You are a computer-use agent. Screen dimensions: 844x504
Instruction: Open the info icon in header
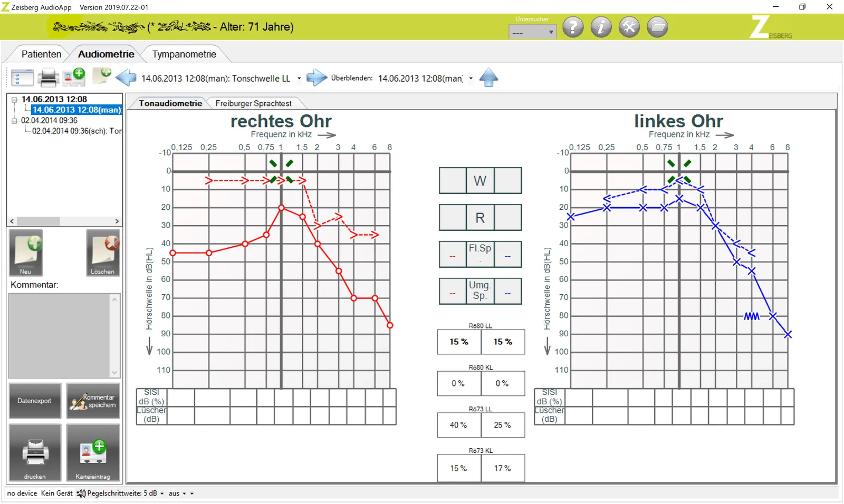coord(601,27)
